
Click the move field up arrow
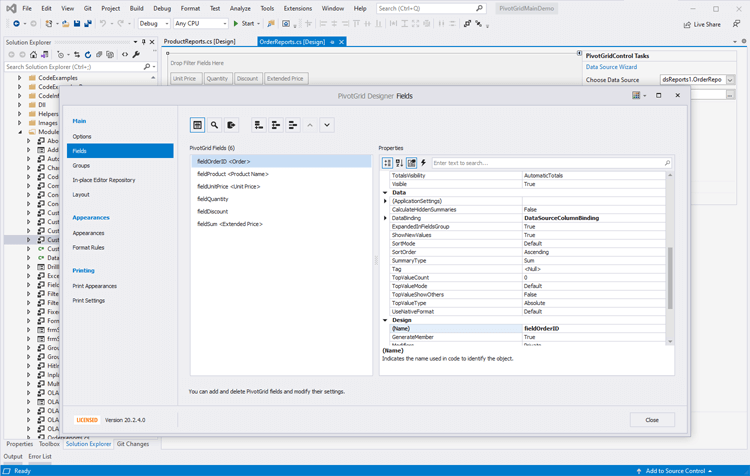point(310,125)
